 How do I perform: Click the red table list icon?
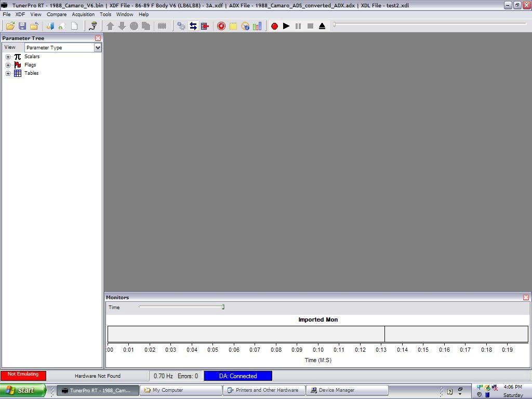(x=205, y=26)
